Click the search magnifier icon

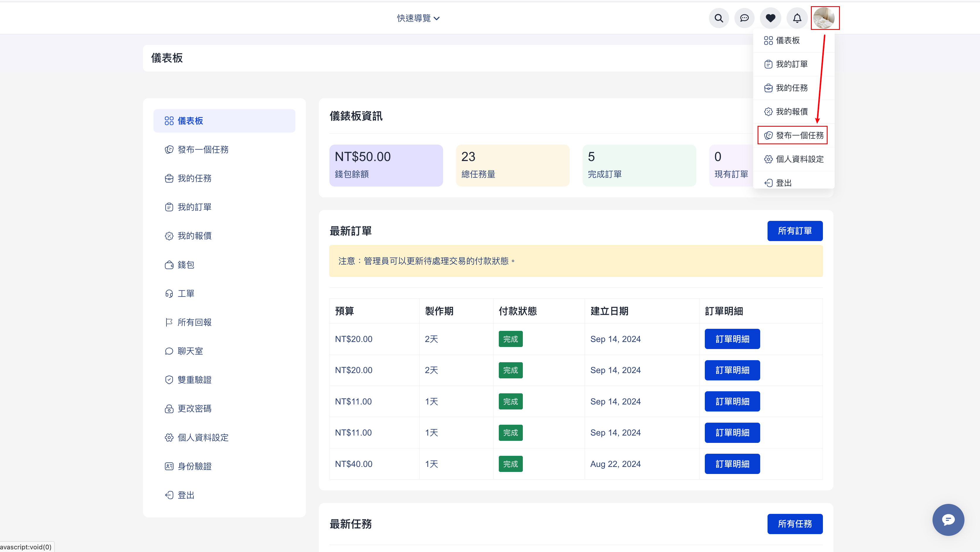719,18
